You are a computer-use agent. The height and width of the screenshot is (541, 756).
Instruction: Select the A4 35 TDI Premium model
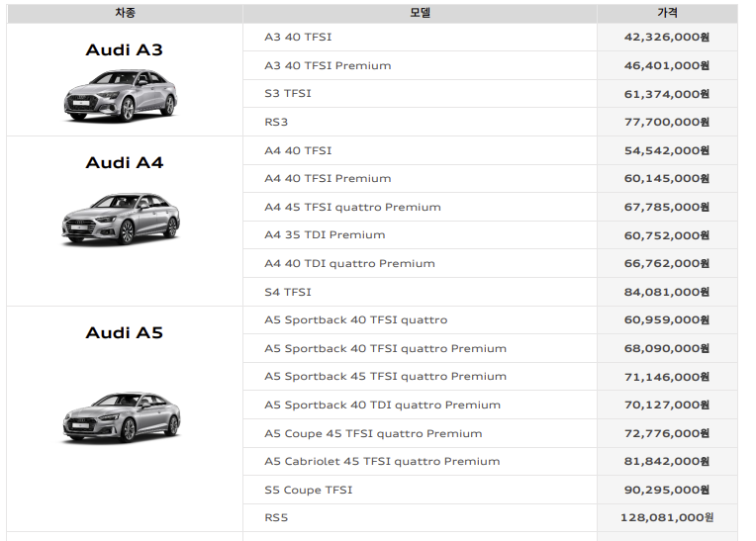(325, 235)
